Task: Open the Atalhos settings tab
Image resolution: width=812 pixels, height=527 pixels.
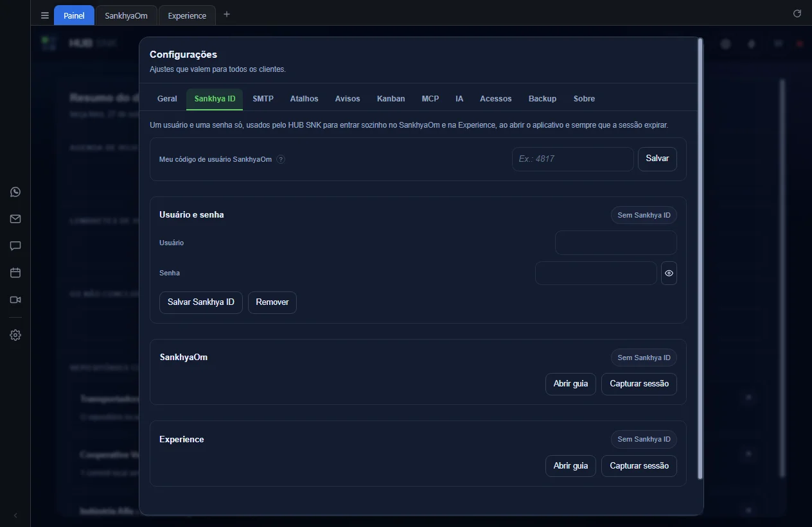Action: [x=304, y=99]
